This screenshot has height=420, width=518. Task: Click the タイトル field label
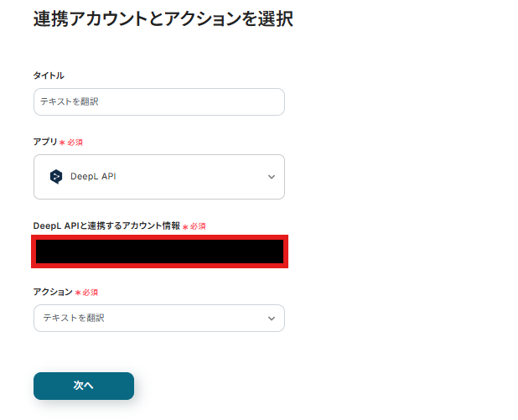click(49, 75)
